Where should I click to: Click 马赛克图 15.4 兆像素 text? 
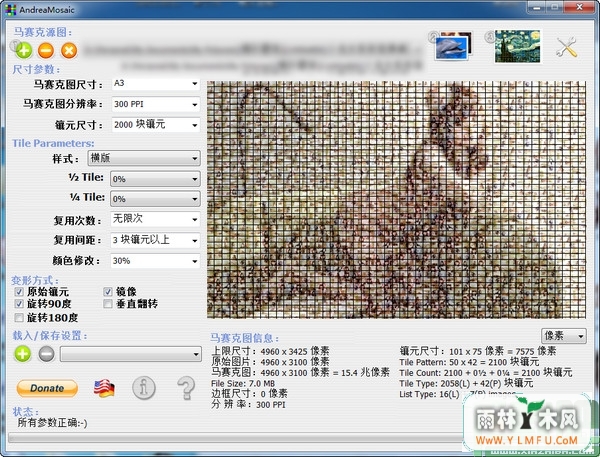300,372
